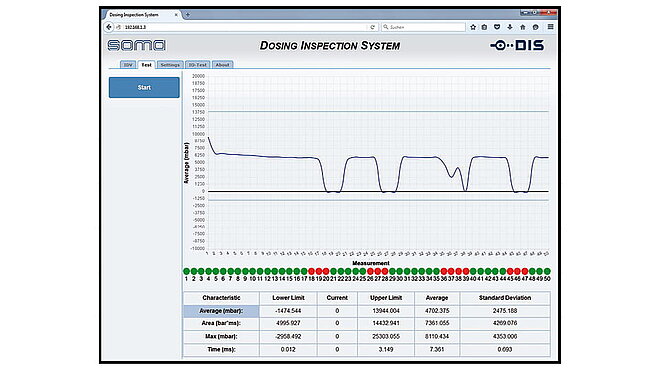Screen dimensions: 660x372
Task: Click the upper limit value 13944.004
Action: (386, 311)
